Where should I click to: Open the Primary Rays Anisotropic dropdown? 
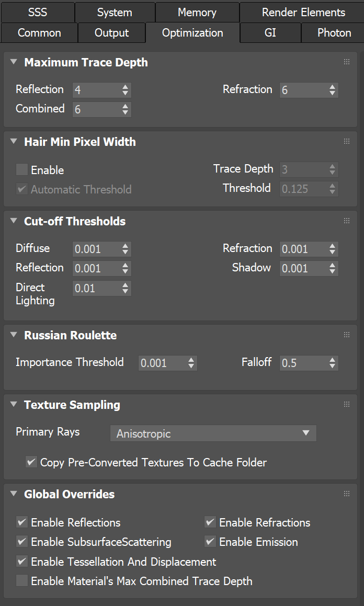click(213, 433)
